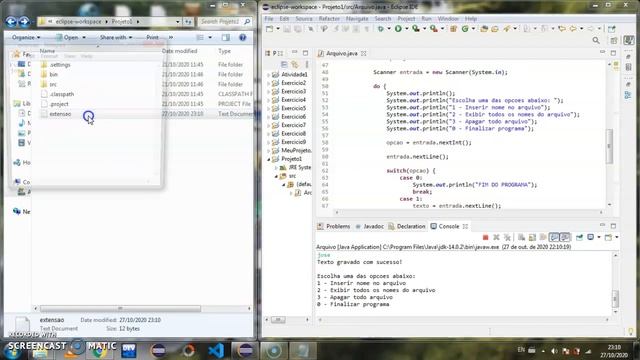The image size is (640, 360).
Task: Switch to the Javadoc tab
Action: tap(369, 226)
